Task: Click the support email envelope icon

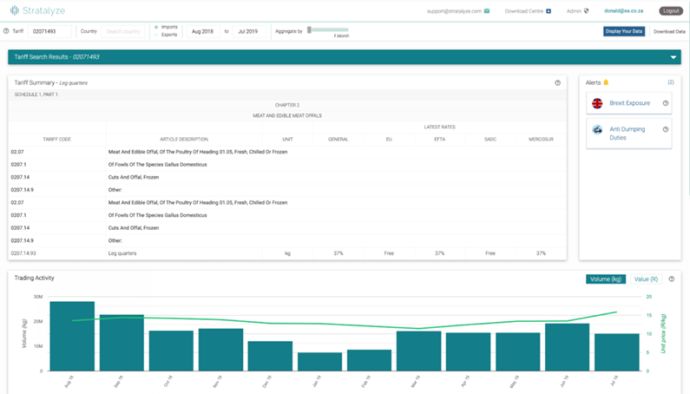Action: [487, 11]
